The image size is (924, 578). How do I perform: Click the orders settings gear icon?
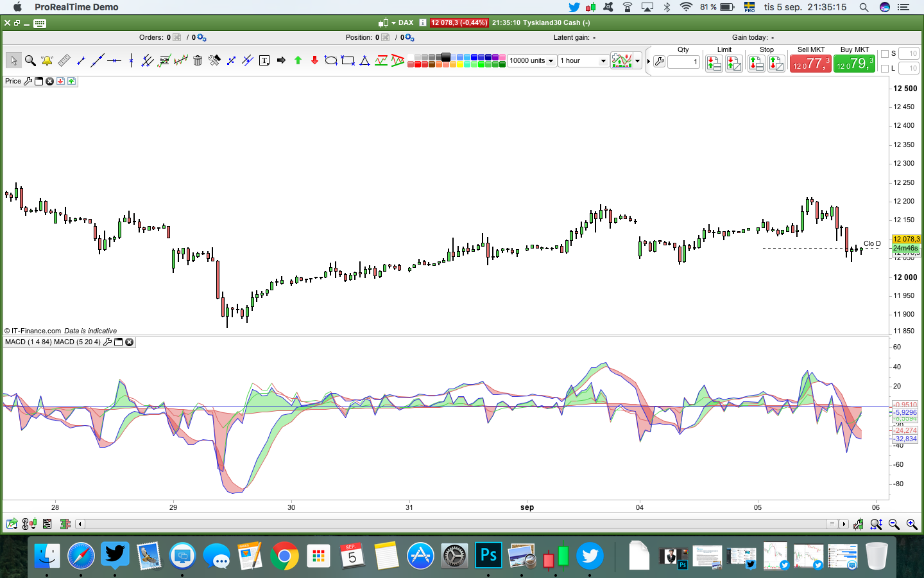coord(201,38)
